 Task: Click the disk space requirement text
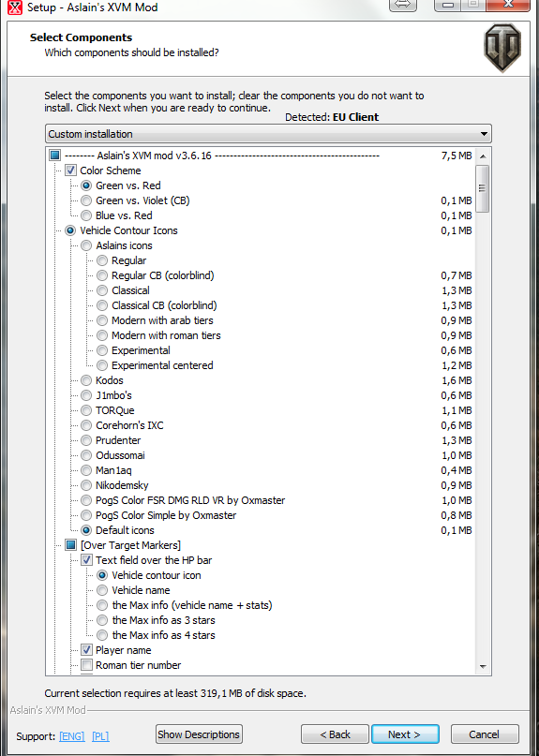[x=175, y=694]
